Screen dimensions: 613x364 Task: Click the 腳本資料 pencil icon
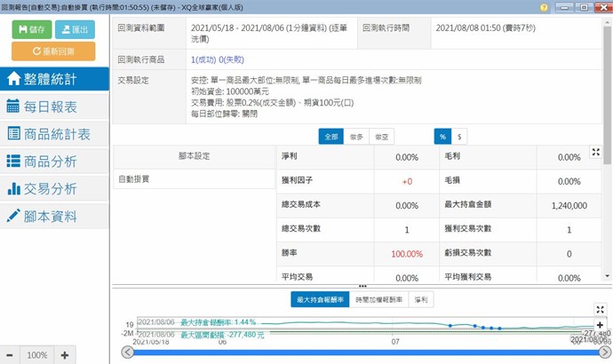point(13,217)
